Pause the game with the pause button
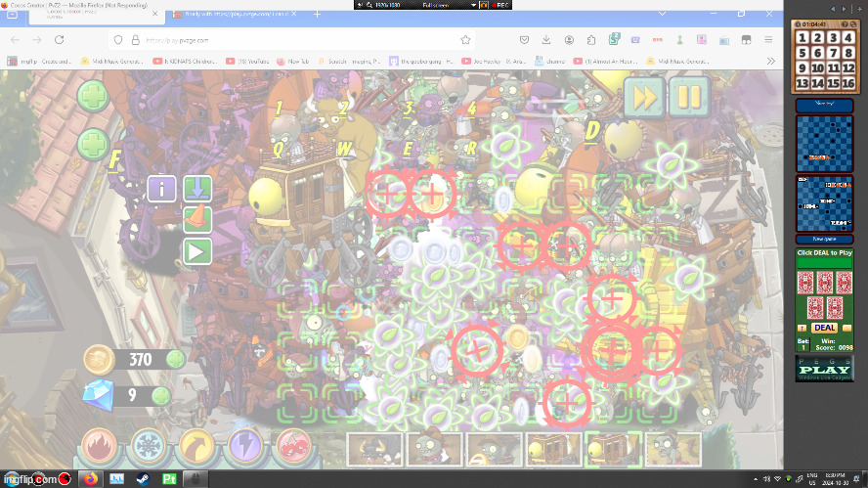Image resolution: width=868 pixels, height=488 pixels. (689, 97)
